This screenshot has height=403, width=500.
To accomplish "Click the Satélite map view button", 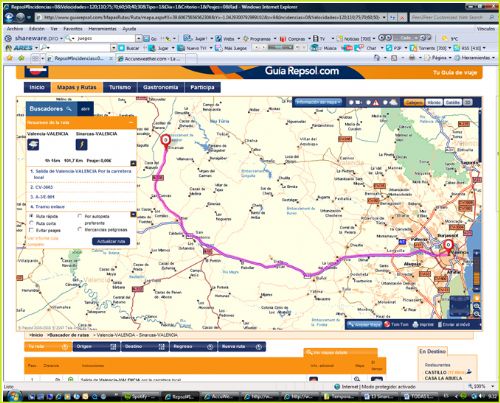I will pos(453,102).
